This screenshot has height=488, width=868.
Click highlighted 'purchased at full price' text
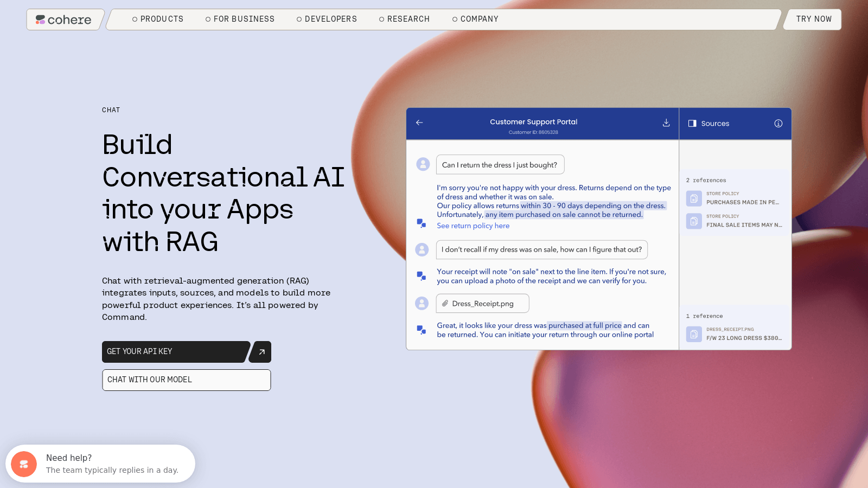[585, 325]
